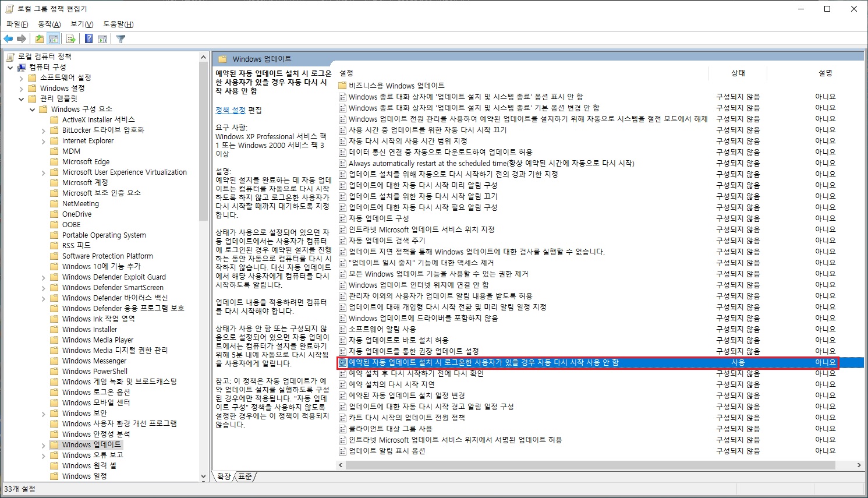Screen dimensions: 868x498
Task: Expand the Windows Defender Exploit Guard node
Action: coord(44,277)
